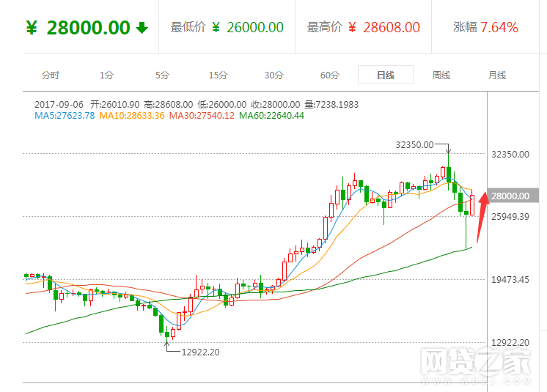
Task: Click the gray 28000.00 price tag on axis
Action: [511, 196]
